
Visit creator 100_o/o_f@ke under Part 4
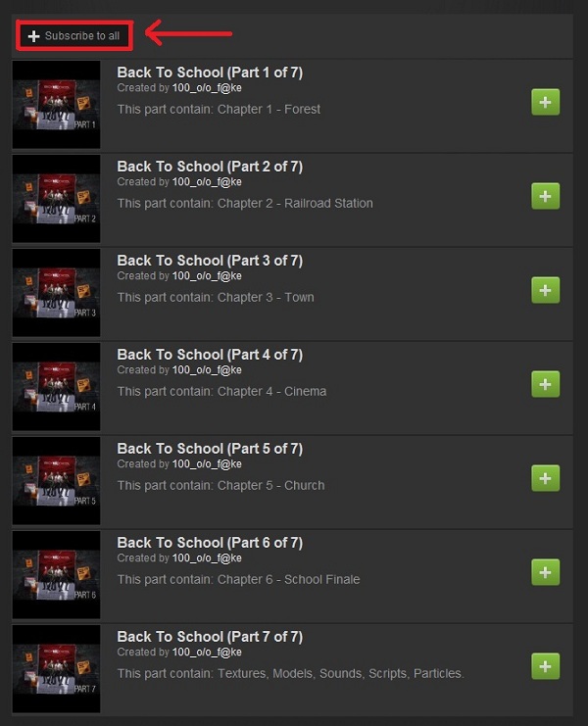[207, 370]
